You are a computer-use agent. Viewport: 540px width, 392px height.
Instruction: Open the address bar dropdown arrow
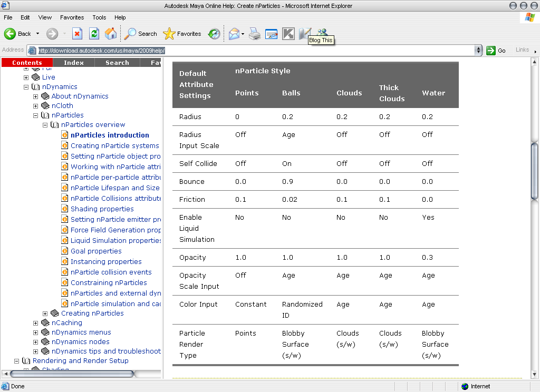pos(478,50)
